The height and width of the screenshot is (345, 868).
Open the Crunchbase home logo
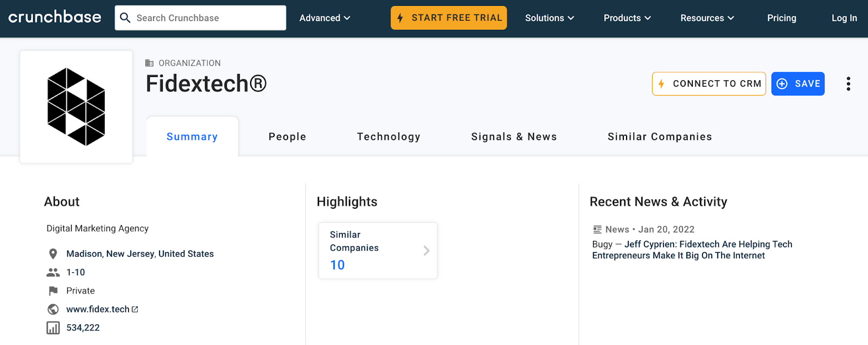[x=55, y=17]
